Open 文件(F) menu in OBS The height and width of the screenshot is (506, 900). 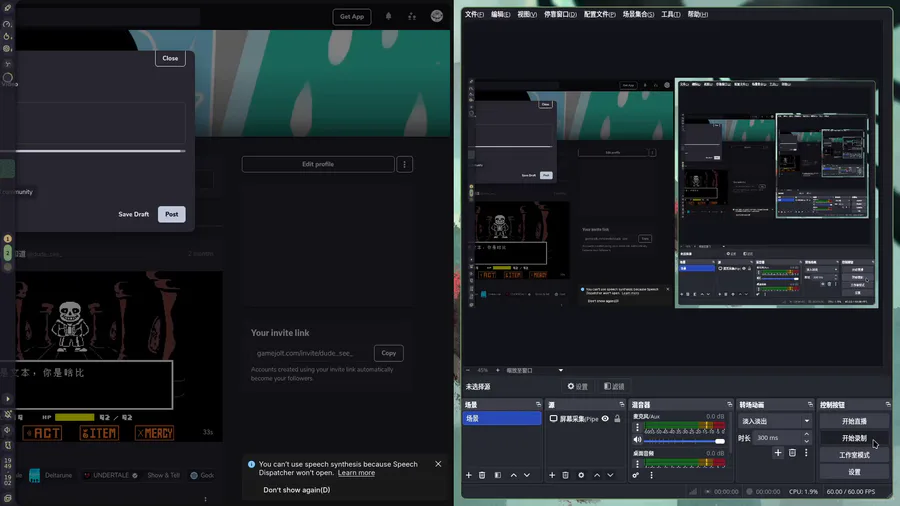[x=474, y=14]
